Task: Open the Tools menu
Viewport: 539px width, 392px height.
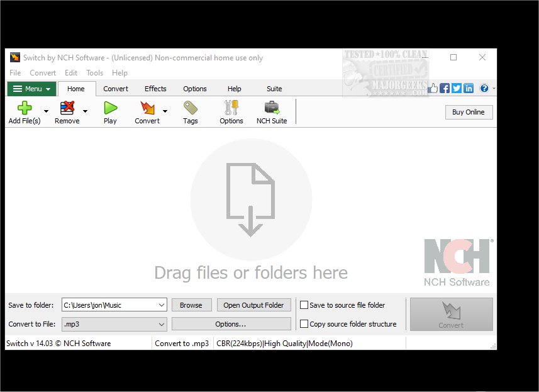Action: [94, 73]
